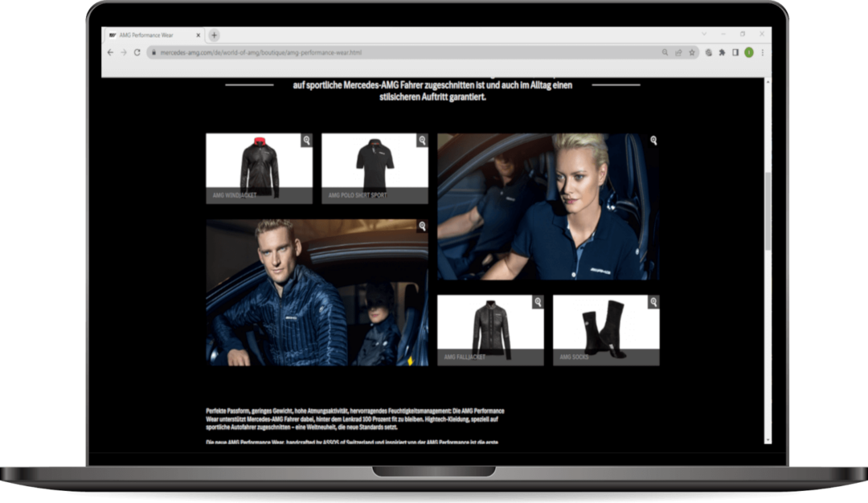Reload the AMG Performance Wear page
Image resolution: width=868 pixels, height=503 pixels.
[x=137, y=52]
